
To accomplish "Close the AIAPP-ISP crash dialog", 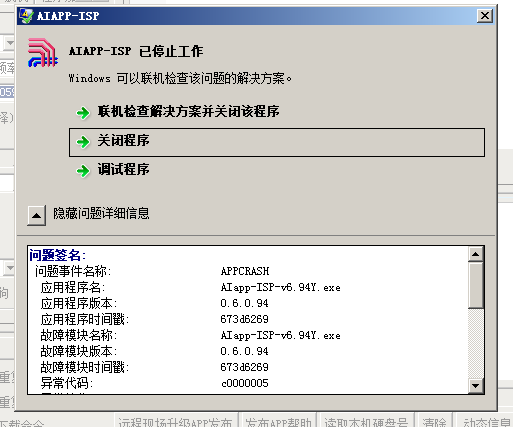I will pyautogui.click(x=485, y=16).
